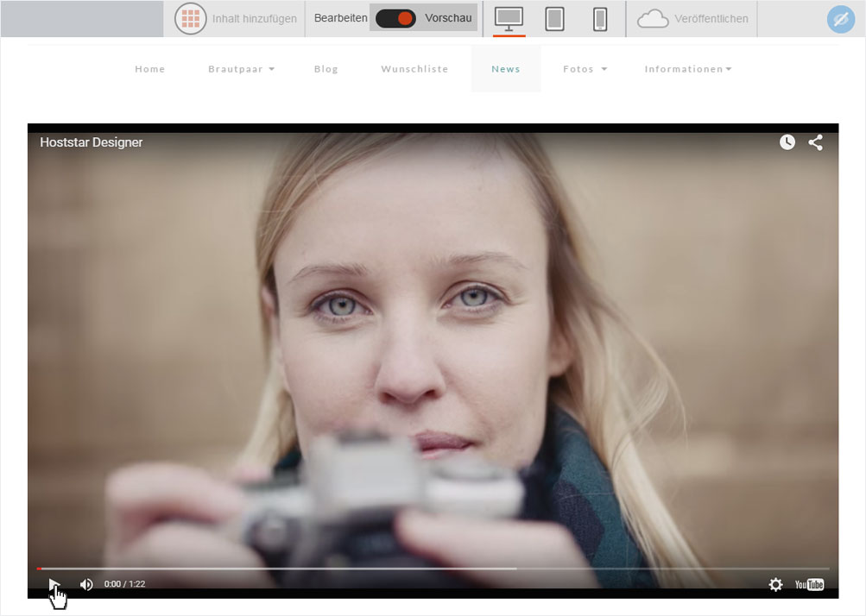This screenshot has width=866, height=616.
Task: Go to the Blog page
Action: (326, 69)
